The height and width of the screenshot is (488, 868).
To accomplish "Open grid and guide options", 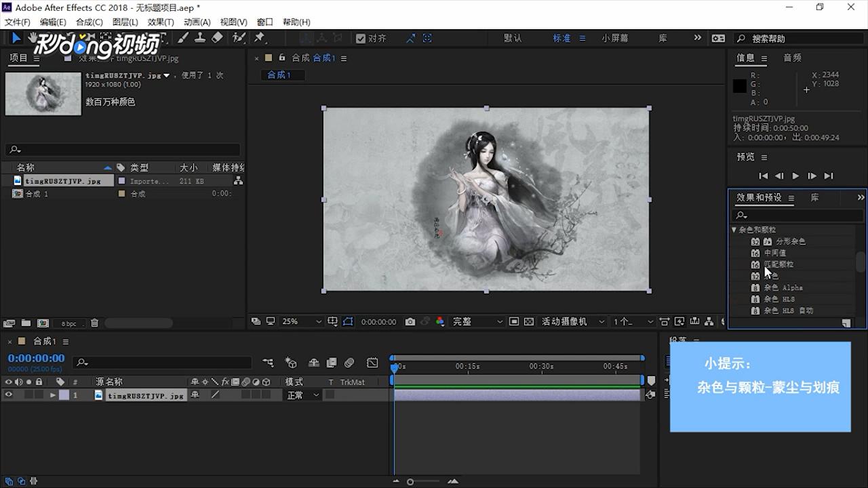I will click(332, 322).
